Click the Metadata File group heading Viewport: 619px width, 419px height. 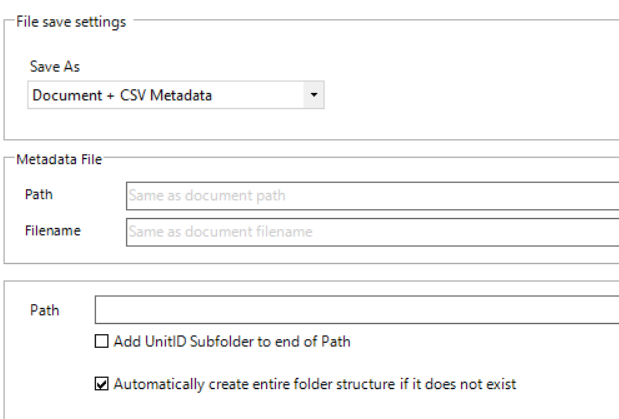point(59,159)
